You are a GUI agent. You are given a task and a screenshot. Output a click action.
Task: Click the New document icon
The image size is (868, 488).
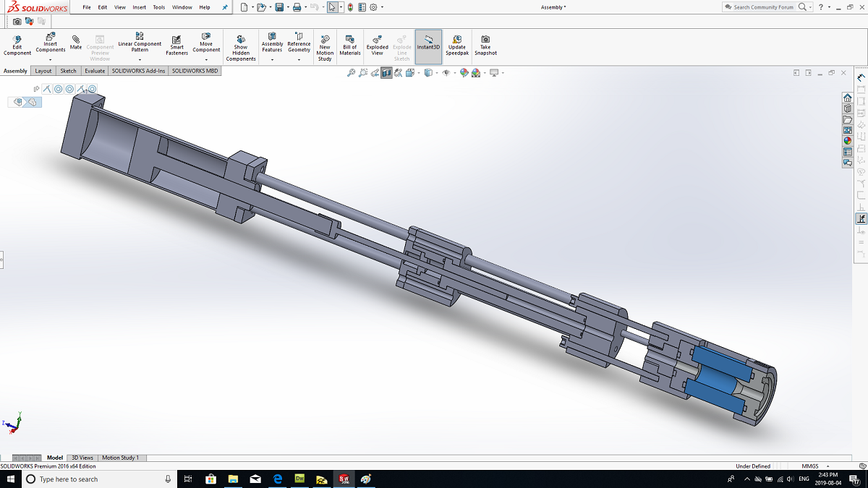coord(244,7)
